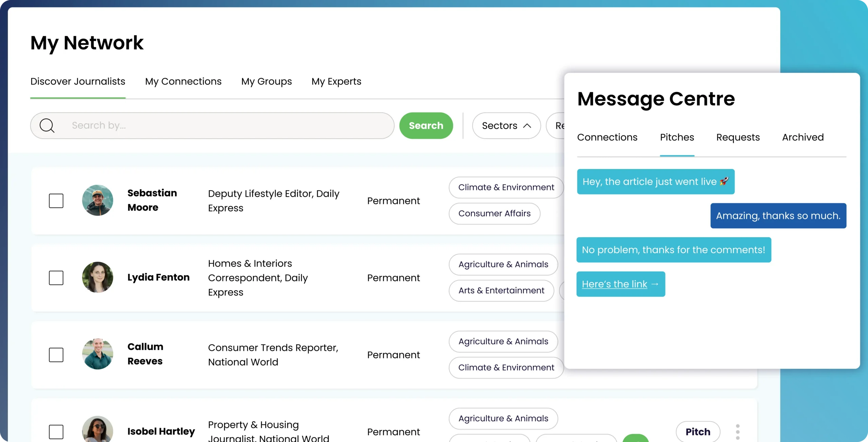The width and height of the screenshot is (868, 442).
Task: Go to the Archived messages tab
Action: tap(803, 137)
